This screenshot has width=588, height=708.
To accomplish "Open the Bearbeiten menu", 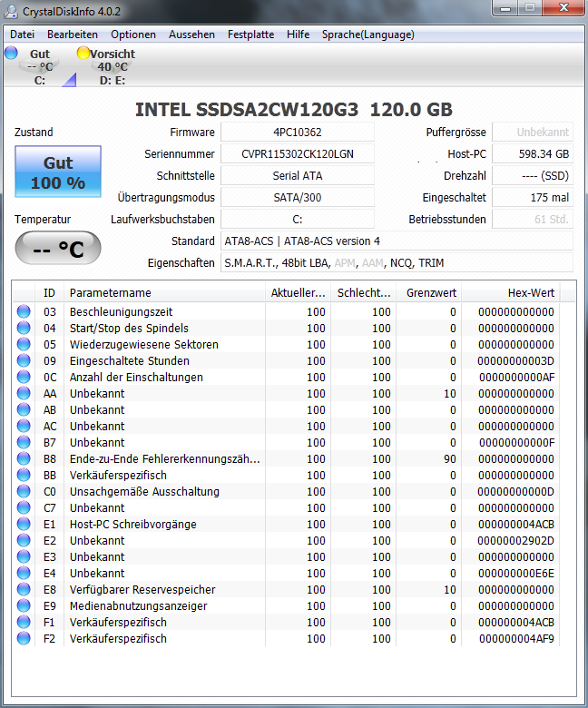I will point(73,34).
